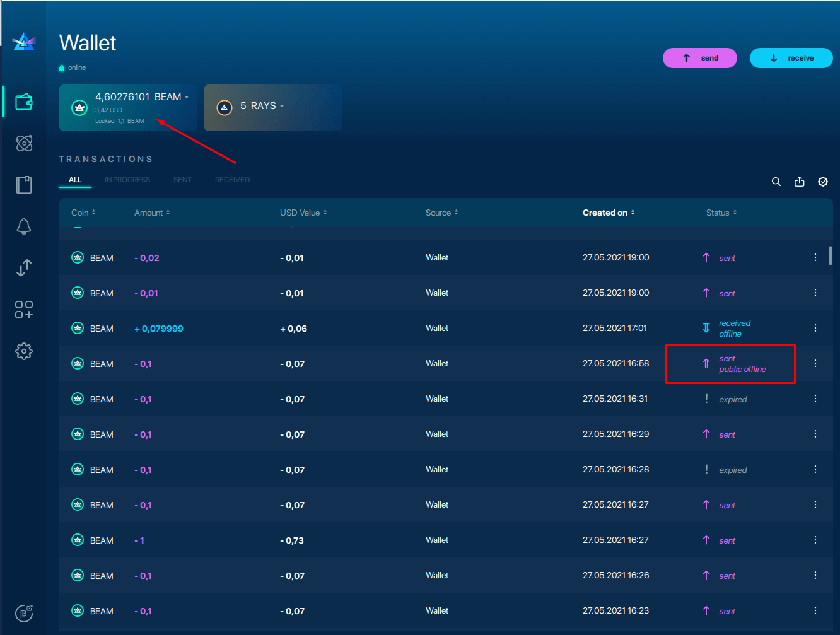
Task: Sort transactions by Created on column
Action: pyautogui.click(x=608, y=213)
